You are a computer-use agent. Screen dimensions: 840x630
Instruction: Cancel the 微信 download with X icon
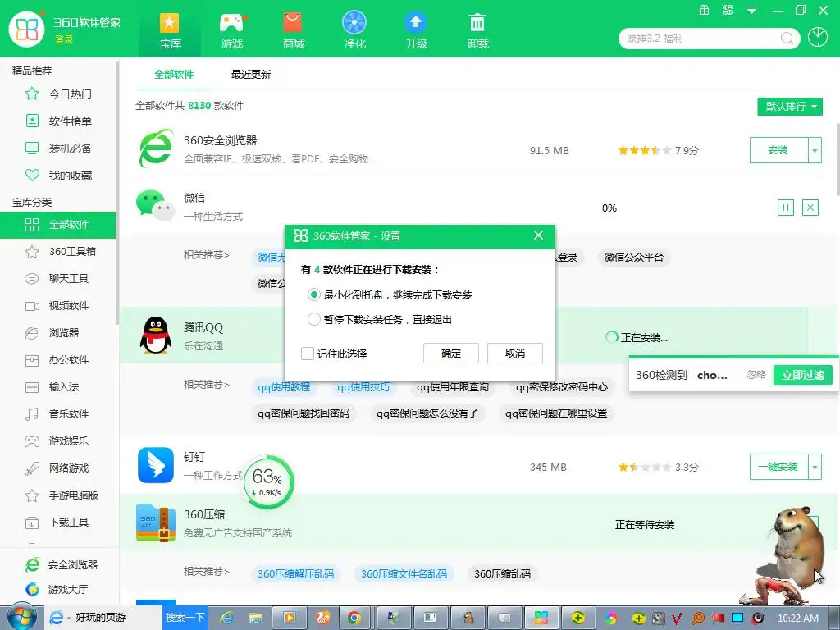810,208
